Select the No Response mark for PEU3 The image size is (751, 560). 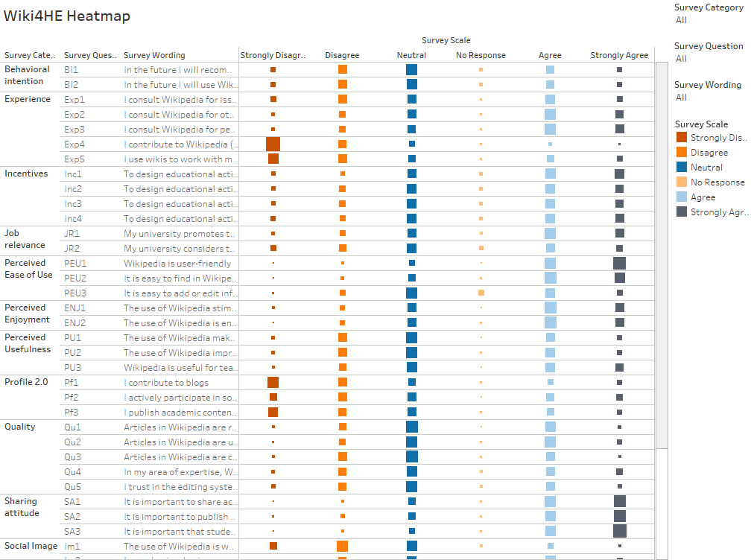[481, 293]
